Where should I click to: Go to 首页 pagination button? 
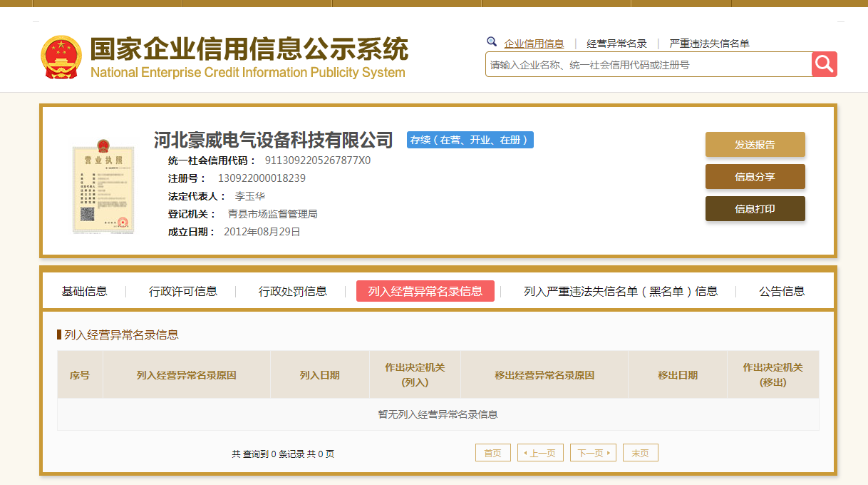tap(492, 453)
